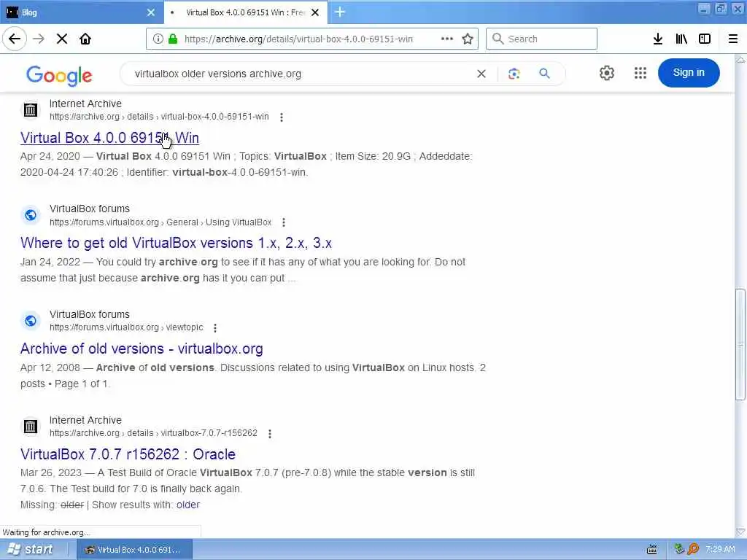Open options for forums viewtopic result

point(215,328)
